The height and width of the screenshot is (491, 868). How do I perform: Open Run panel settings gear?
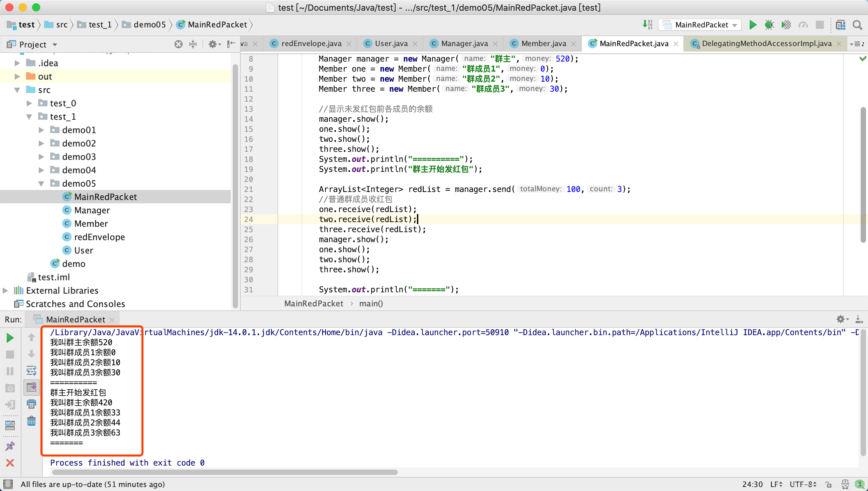842,319
